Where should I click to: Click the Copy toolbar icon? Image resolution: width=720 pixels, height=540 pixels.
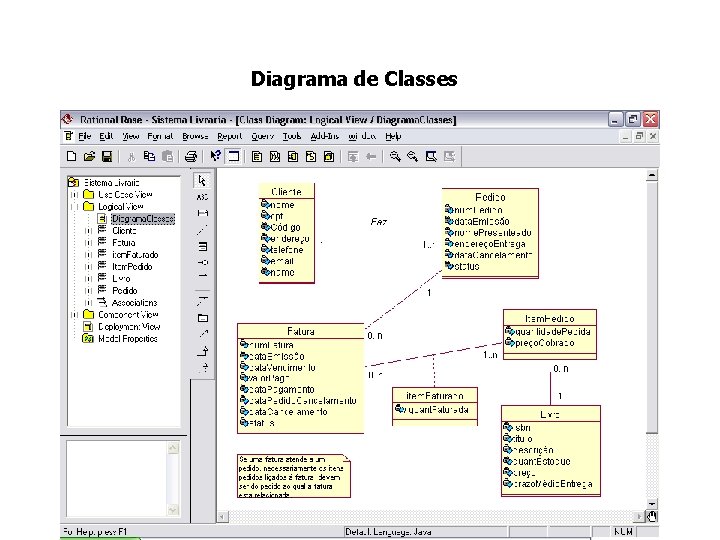[x=149, y=157]
